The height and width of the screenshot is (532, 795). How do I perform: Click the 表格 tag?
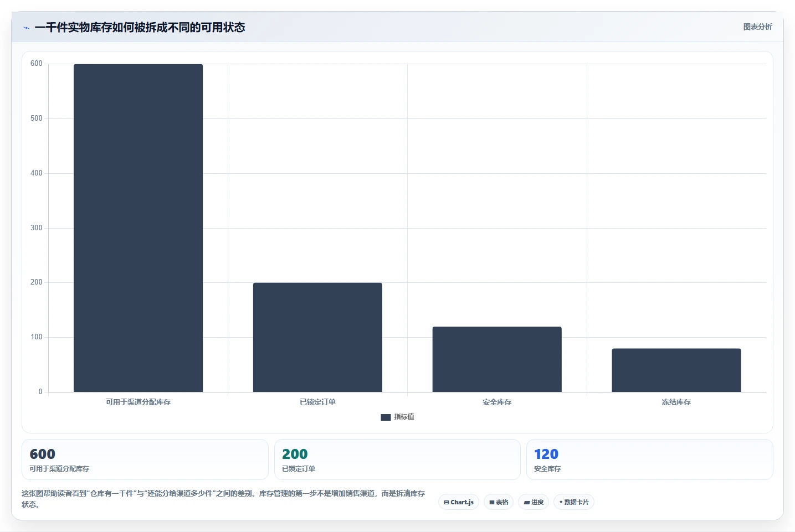tap(499, 502)
